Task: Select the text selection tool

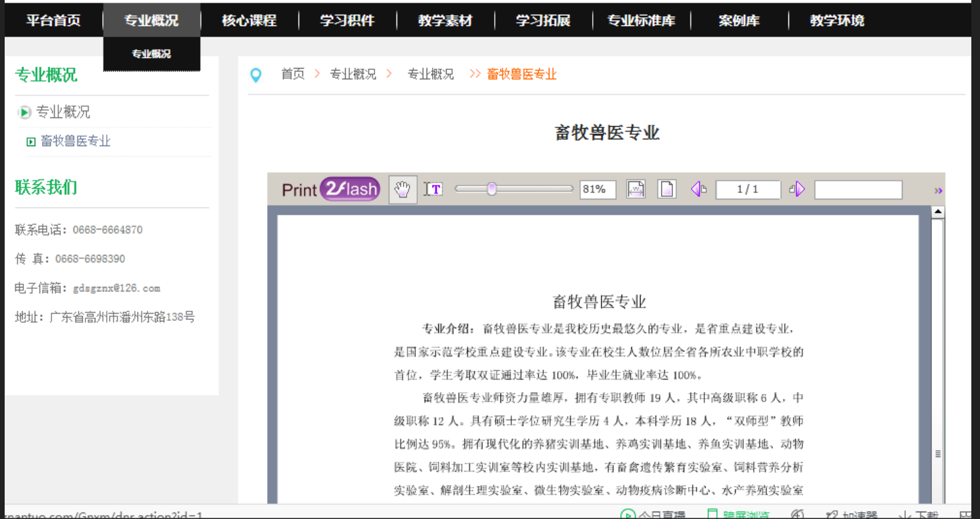Action: [x=433, y=189]
